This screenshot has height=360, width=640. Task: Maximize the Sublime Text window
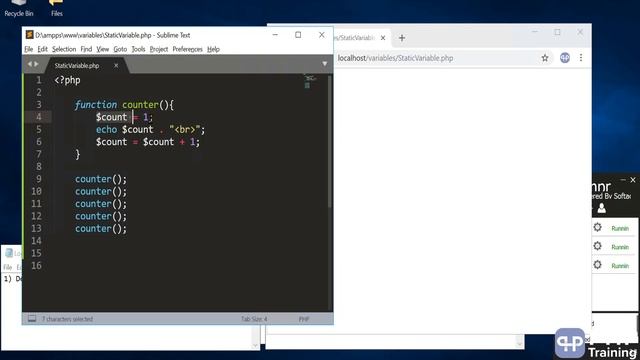[x=298, y=35]
